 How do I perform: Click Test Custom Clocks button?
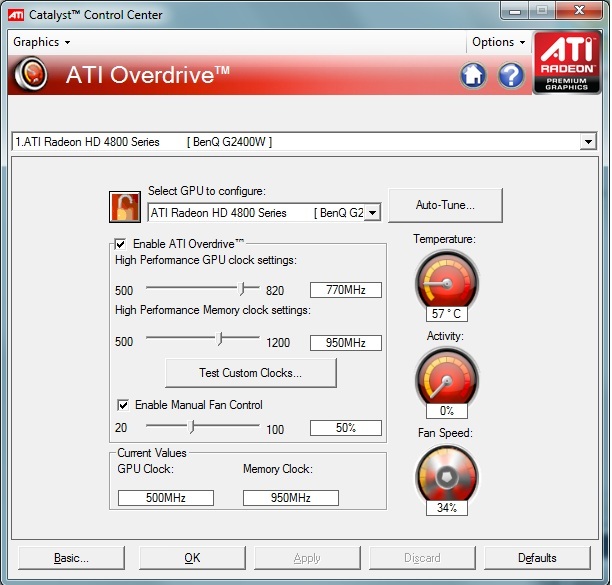tap(251, 373)
